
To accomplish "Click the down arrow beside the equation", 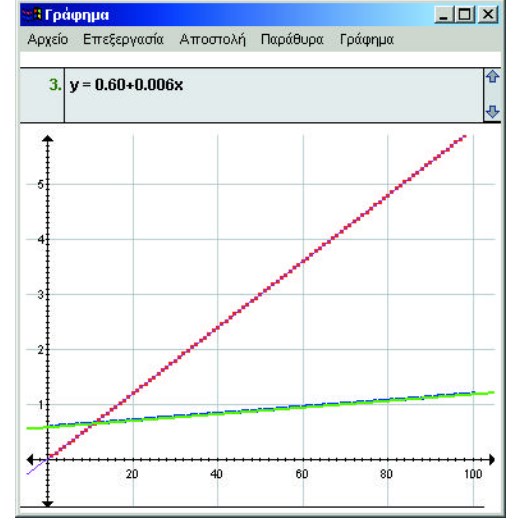I will pos(492,111).
